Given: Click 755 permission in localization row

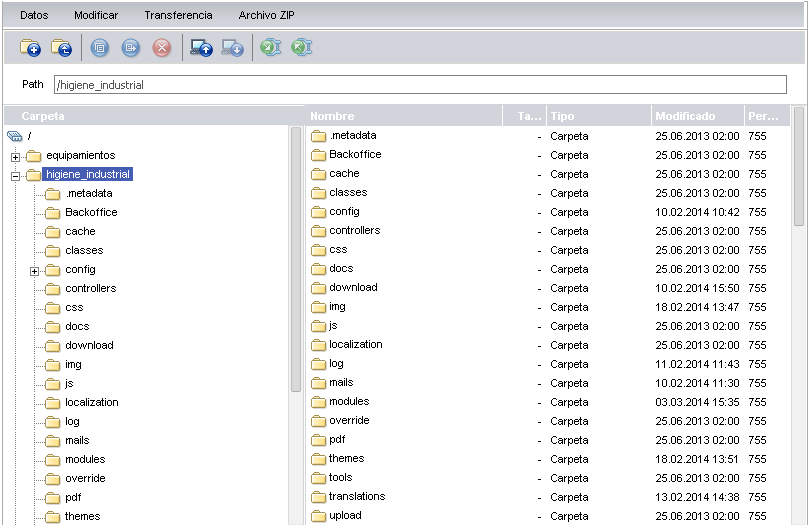Looking at the screenshot, I should (x=757, y=345).
